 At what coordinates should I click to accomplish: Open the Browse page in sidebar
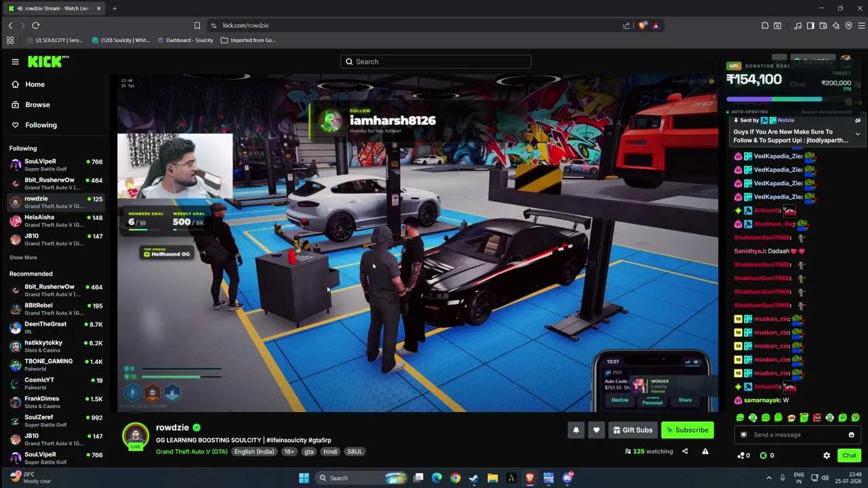tap(37, 105)
